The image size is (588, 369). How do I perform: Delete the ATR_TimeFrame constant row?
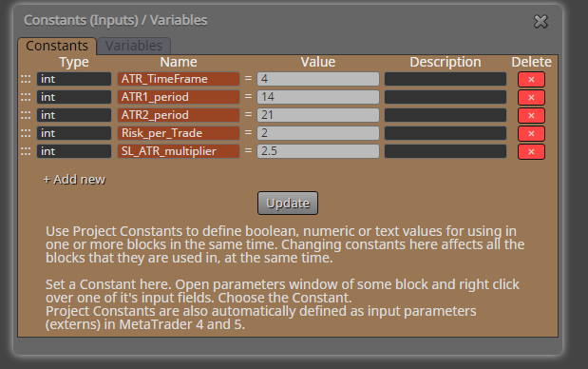(x=531, y=79)
